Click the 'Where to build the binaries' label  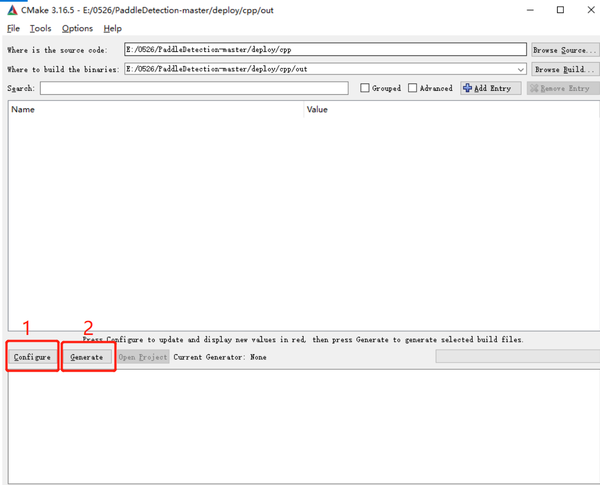(63, 70)
